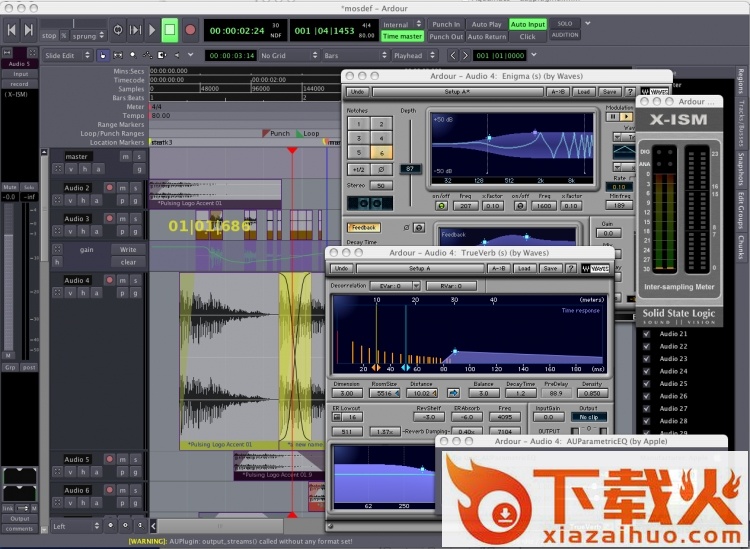Click Save in the Enigma window
750x549 pixels.
click(x=609, y=91)
